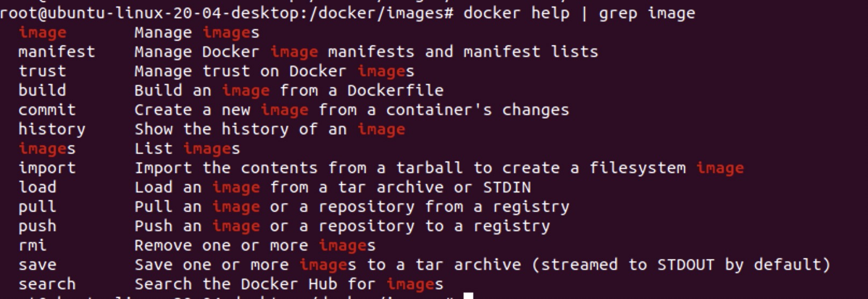Screen dimensions: 868x299
Task: Click the 'rmi' command name in left column
Action: click(x=33, y=246)
